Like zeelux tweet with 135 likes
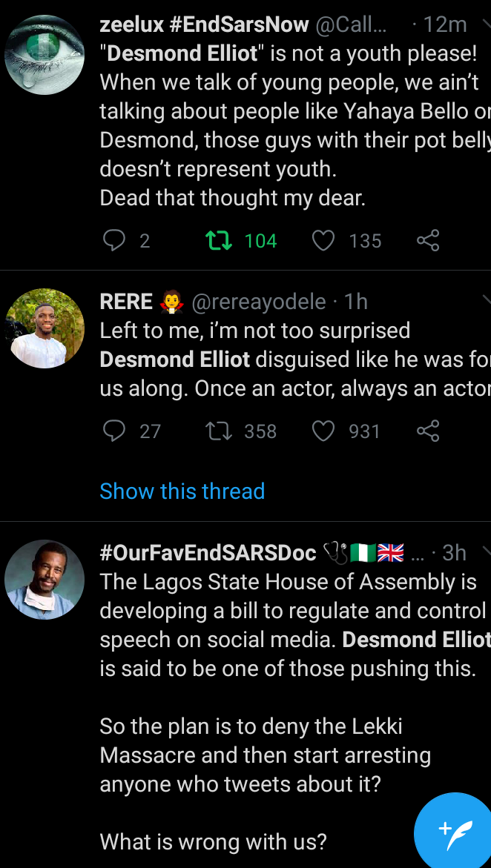Screen dimensions: 491x868 [323, 241]
